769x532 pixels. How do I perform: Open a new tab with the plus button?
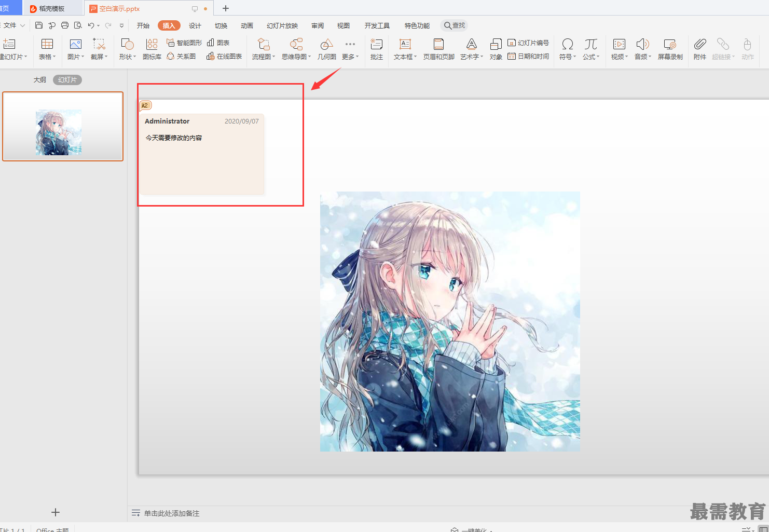[226, 8]
